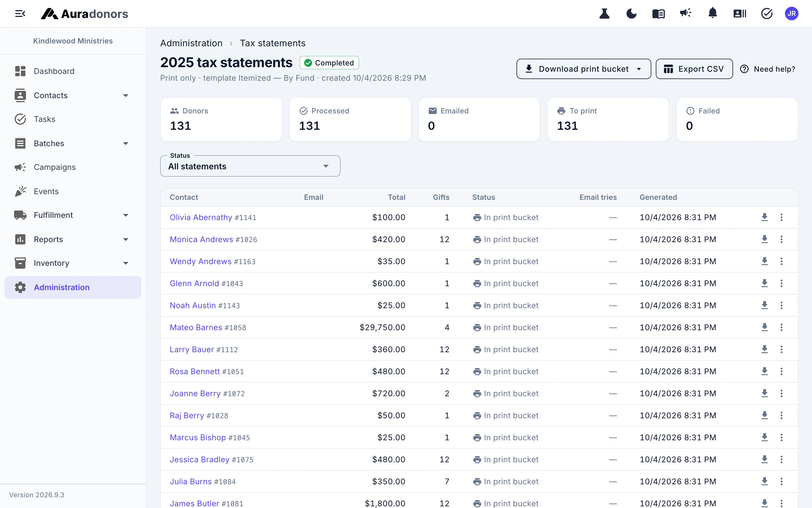
Task: Open Events in the sidebar
Action: click(x=73, y=191)
